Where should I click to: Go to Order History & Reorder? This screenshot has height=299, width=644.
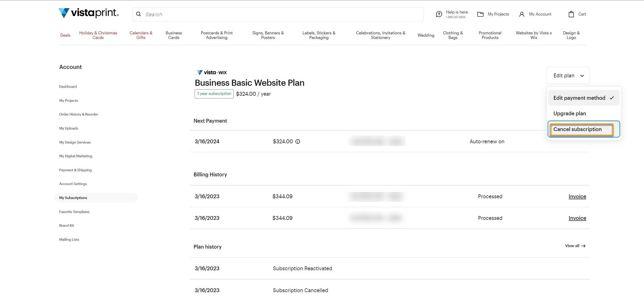pos(78,114)
